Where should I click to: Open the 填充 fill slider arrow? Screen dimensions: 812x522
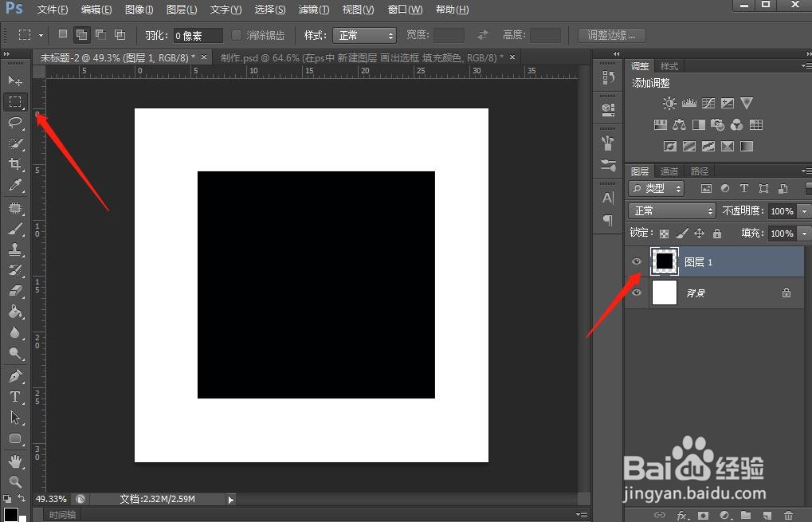804,233
